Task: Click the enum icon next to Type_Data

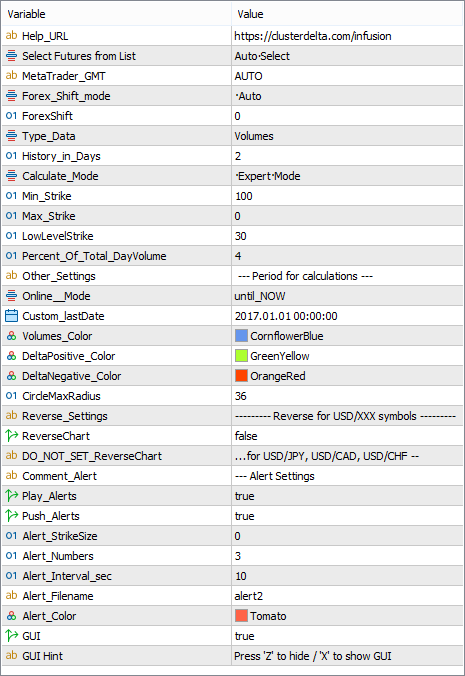Action: click(x=12, y=135)
